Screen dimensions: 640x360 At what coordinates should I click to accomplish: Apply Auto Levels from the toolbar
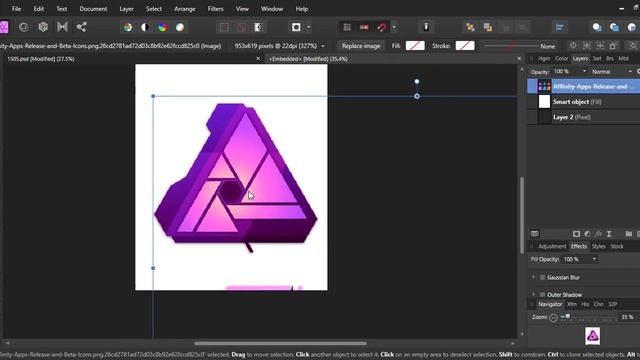[x=128, y=27]
